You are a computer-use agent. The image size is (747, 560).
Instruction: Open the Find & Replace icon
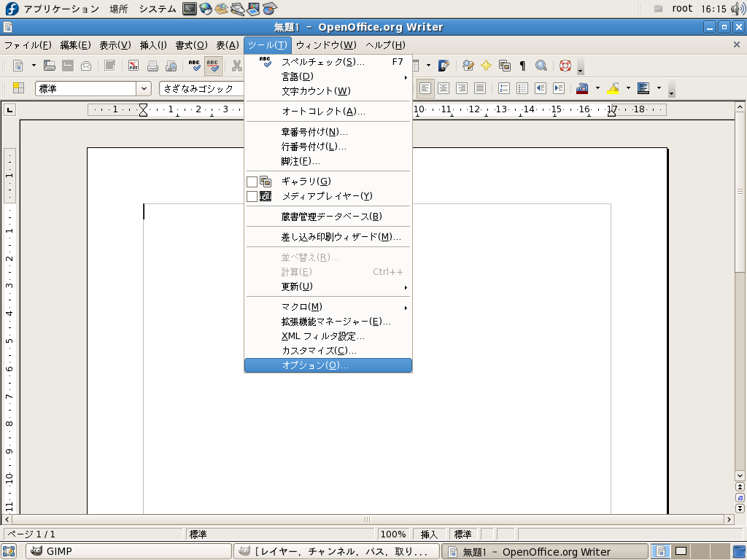tap(468, 66)
